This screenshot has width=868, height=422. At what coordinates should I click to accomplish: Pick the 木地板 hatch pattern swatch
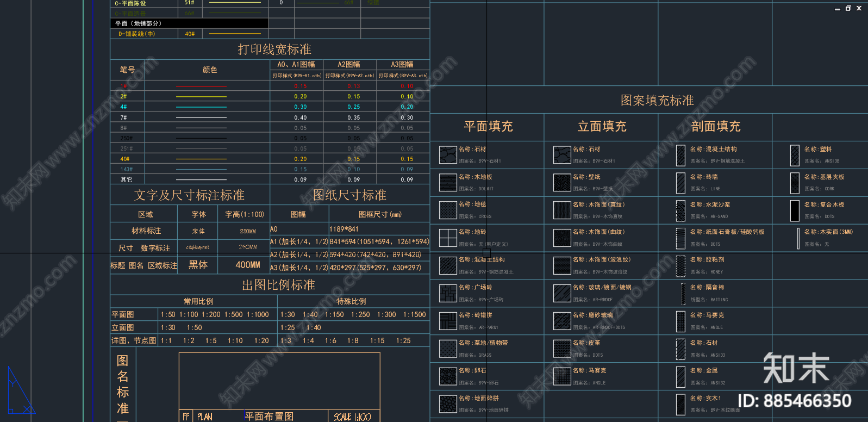(448, 183)
